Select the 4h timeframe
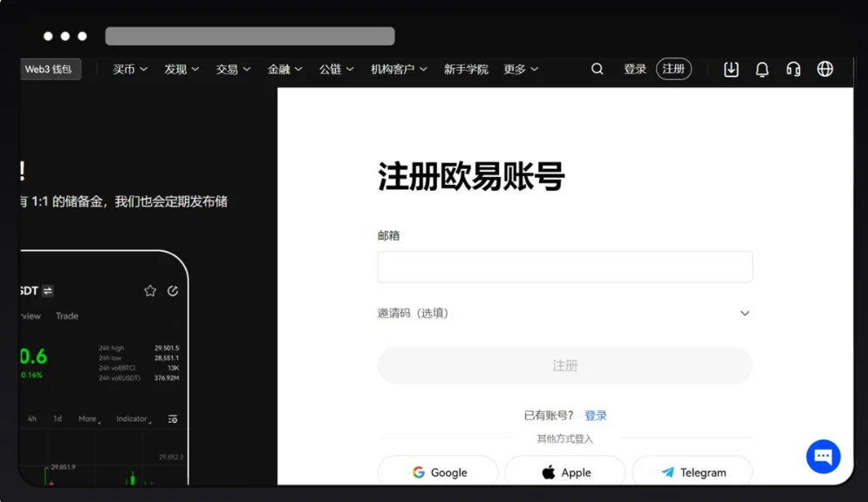Screen dimensions: 868x502 click(x=32, y=418)
